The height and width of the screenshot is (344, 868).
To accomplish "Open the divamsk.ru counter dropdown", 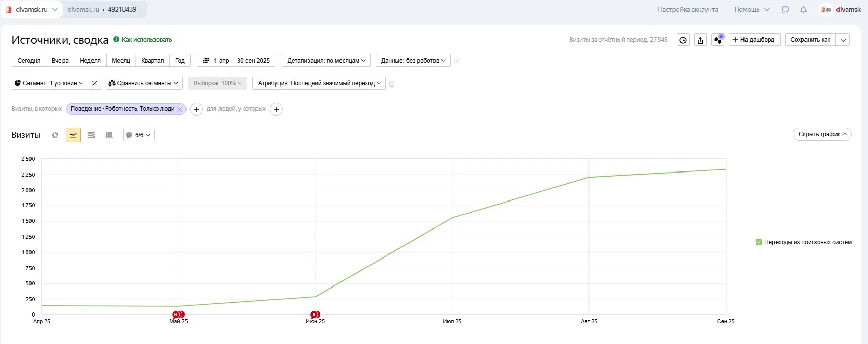I will [x=32, y=9].
